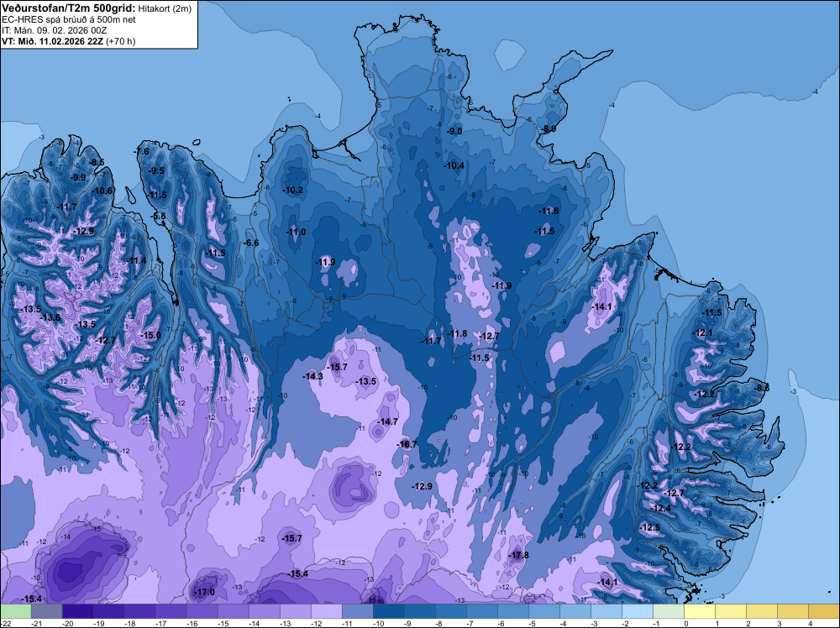Click the -20 darkest purple legend swatch
This screenshot has width=840, height=628.
click(x=77, y=611)
